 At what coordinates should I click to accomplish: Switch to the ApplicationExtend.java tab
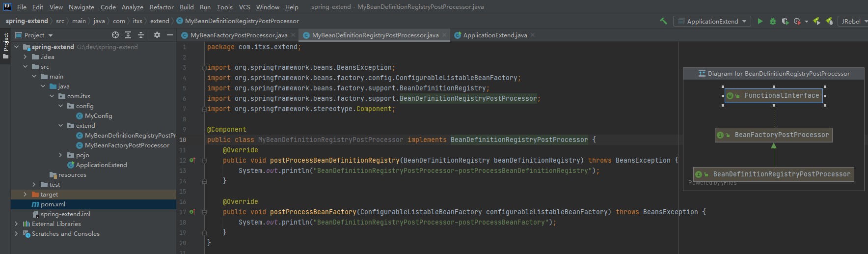494,35
